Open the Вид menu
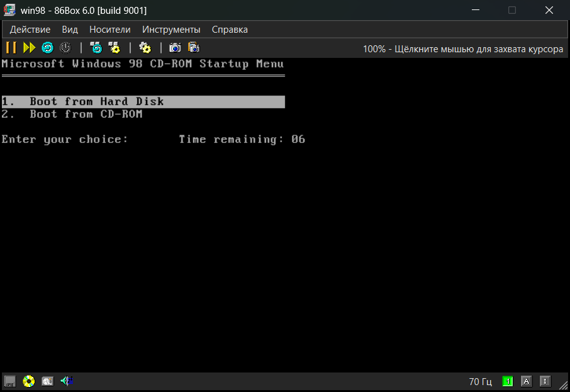Viewport: 570px width, 392px height. [x=70, y=30]
